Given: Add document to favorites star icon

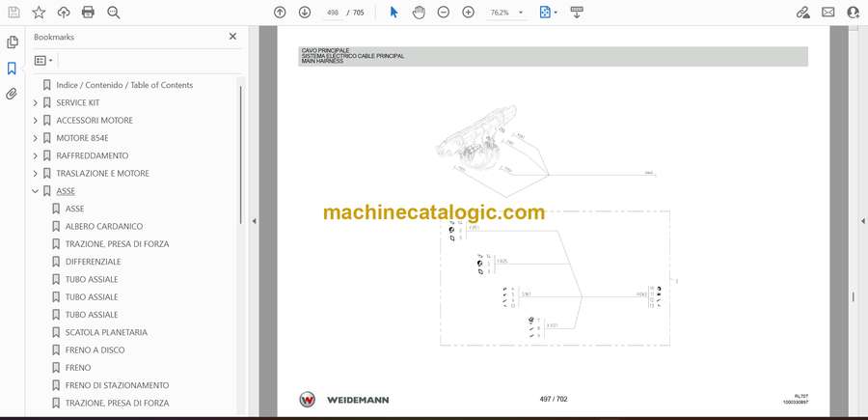Looking at the screenshot, I should pos(39,13).
